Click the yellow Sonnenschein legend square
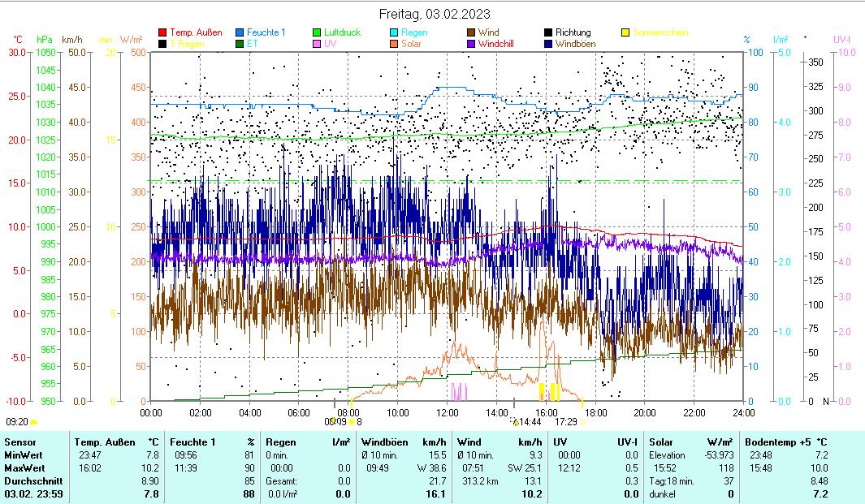Image resolution: width=865 pixels, height=504 pixels. click(x=625, y=33)
